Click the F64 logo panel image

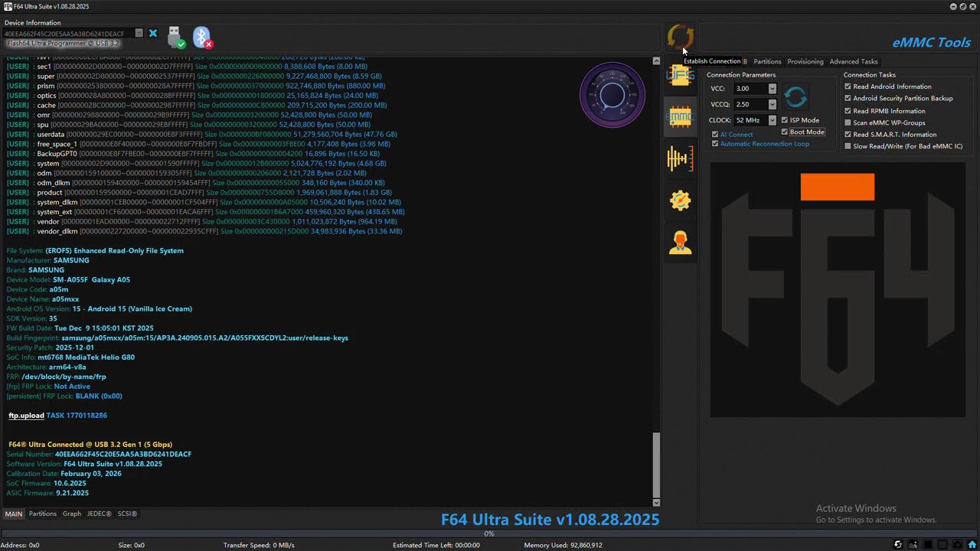point(838,290)
